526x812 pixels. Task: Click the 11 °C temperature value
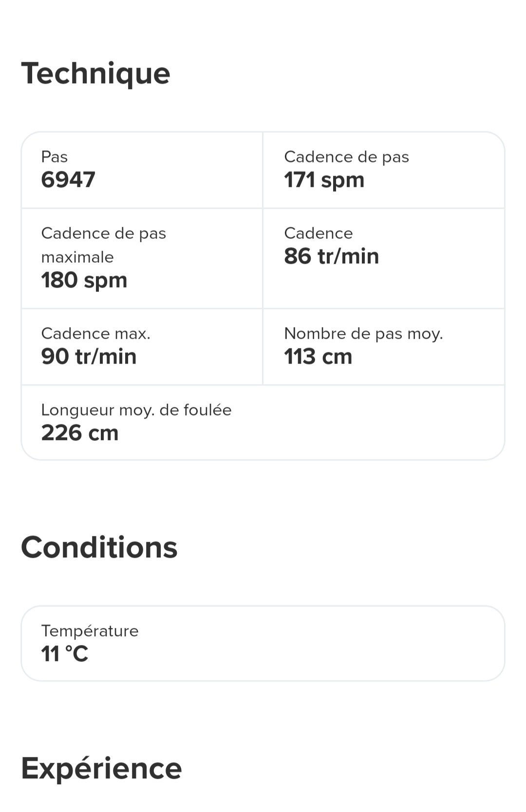(65, 654)
